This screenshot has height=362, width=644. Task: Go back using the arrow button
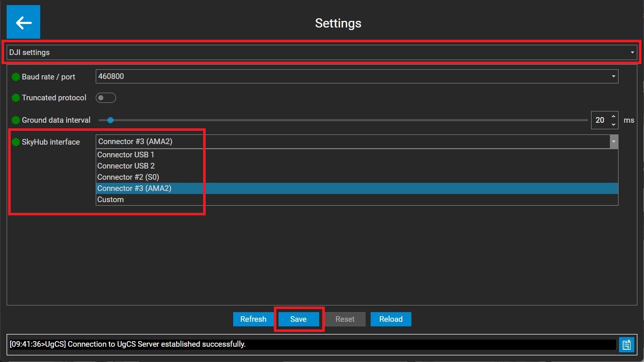point(23,22)
